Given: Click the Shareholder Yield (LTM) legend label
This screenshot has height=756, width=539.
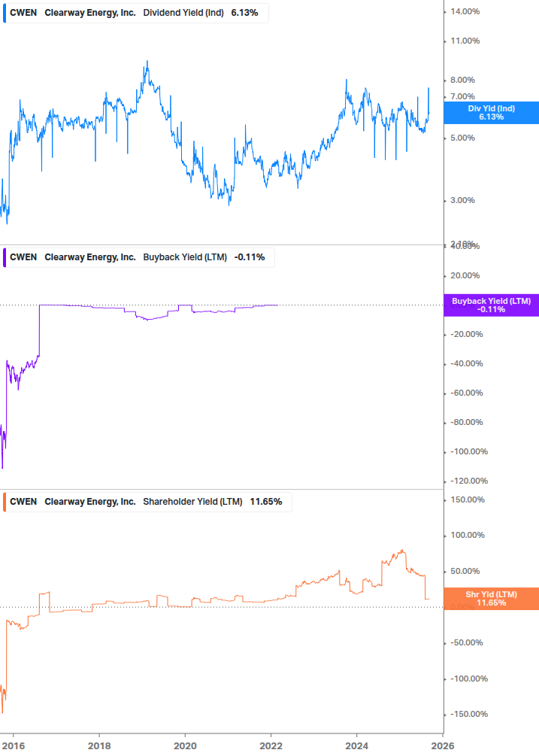Looking at the screenshot, I should pyautogui.click(x=192, y=502).
